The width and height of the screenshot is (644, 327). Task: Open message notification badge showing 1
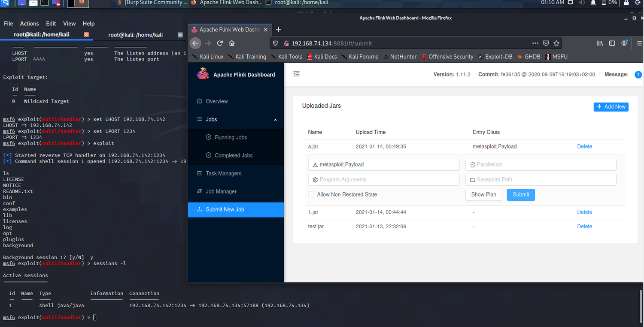point(638,75)
